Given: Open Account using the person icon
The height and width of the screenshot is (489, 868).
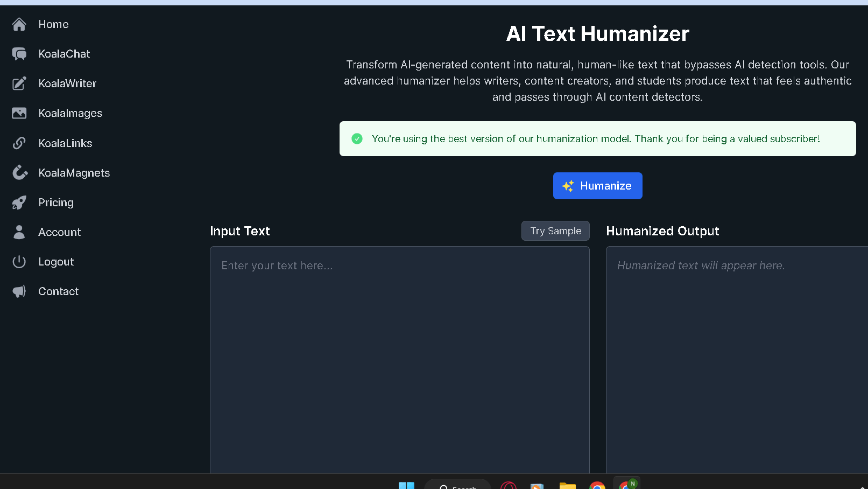Looking at the screenshot, I should [x=19, y=232].
